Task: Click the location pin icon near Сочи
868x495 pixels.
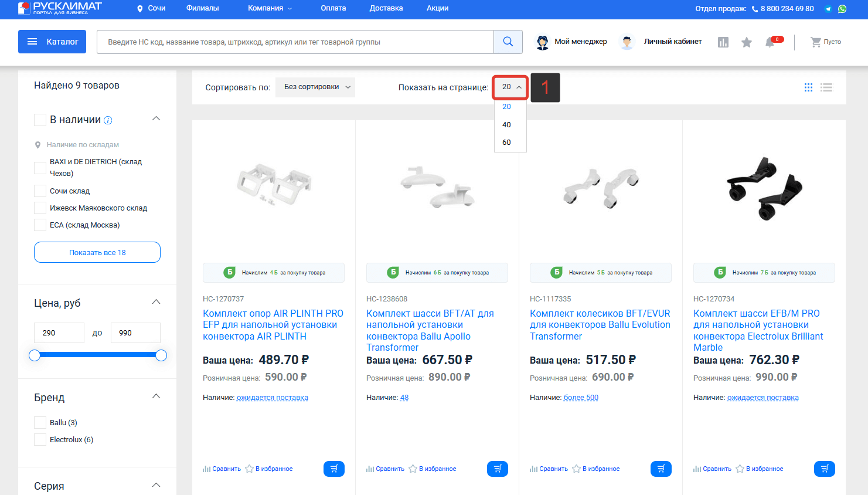Action: click(x=140, y=9)
